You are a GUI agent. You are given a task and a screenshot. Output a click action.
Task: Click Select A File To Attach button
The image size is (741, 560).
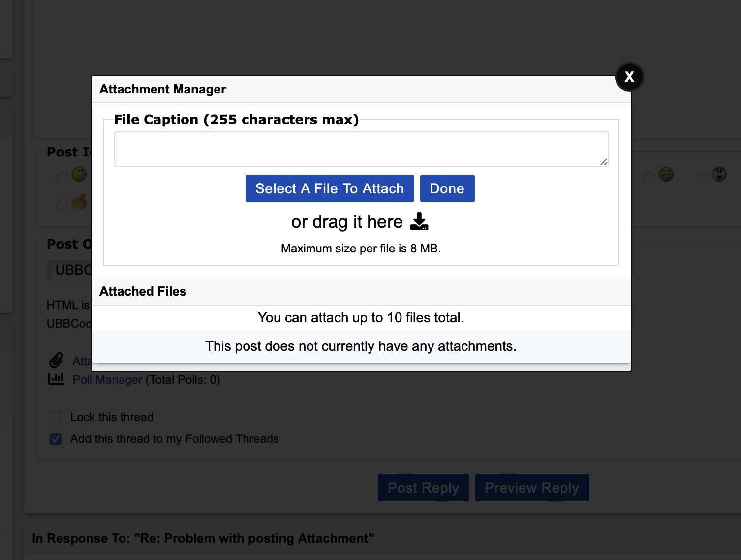pos(330,188)
